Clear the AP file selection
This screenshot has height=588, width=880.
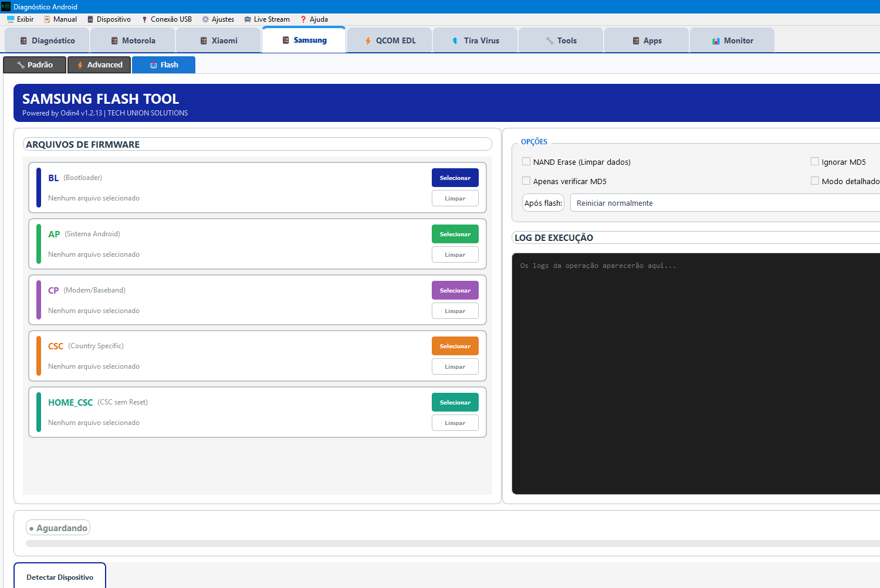point(455,254)
